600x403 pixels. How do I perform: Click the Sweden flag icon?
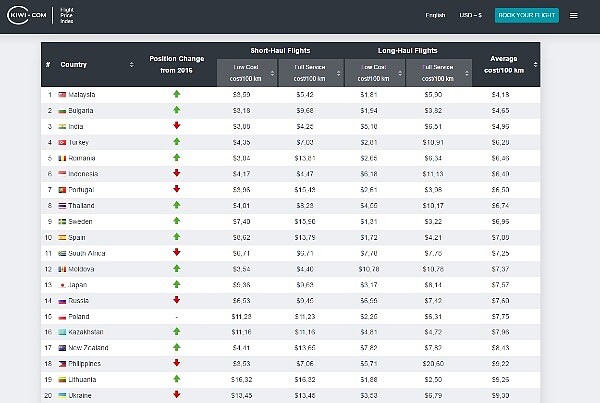[62, 221]
